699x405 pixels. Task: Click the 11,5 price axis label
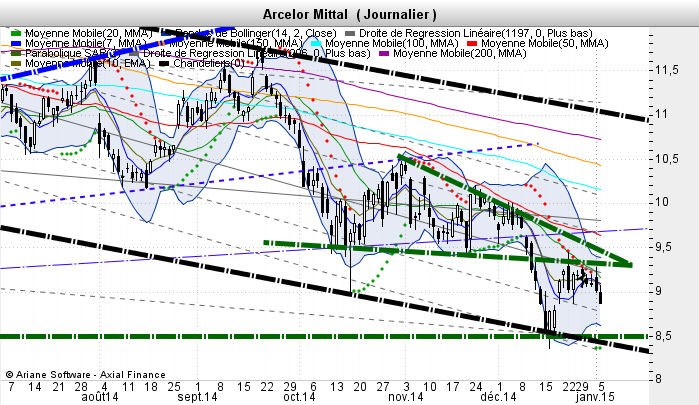pyautogui.click(x=666, y=70)
